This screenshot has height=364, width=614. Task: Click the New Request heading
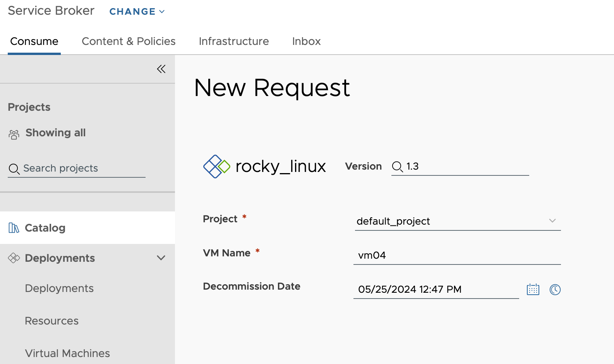pos(272,88)
